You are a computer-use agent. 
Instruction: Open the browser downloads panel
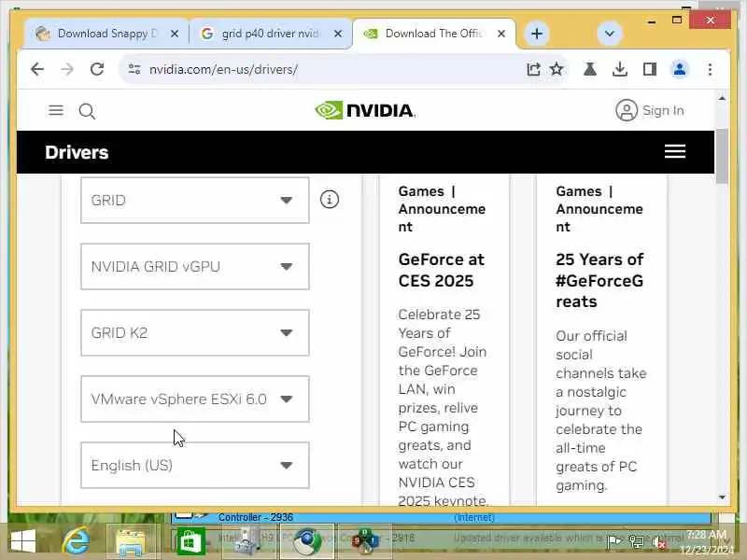click(619, 69)
